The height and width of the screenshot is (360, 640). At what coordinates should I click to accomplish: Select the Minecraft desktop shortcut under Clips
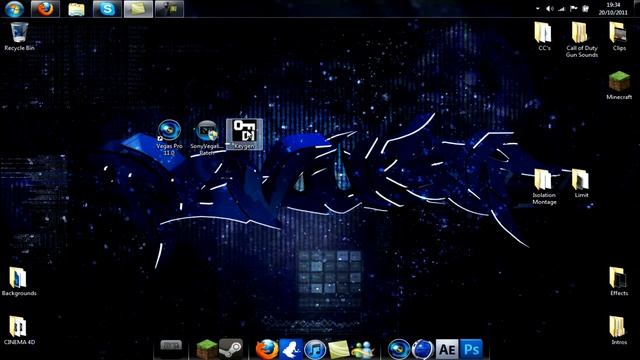pos(619,85)
